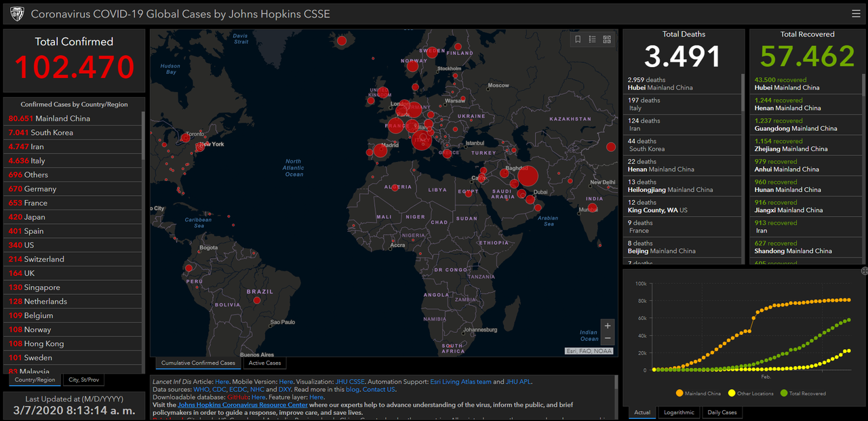Select Singapore in country list
The width and height of the screenshot is (868, 421).
click(73, 287)
